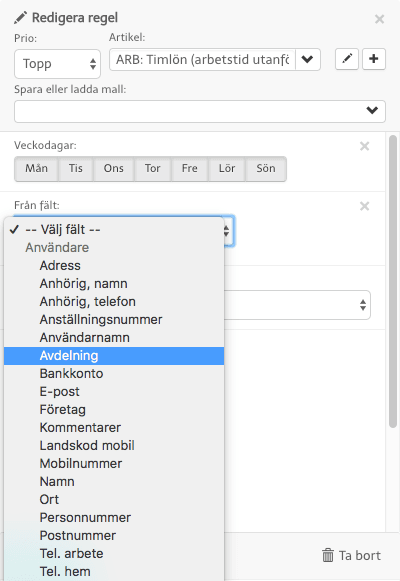Click the vertical scrollbar of the panel
The image size is (400, 581).
point(393,282)
